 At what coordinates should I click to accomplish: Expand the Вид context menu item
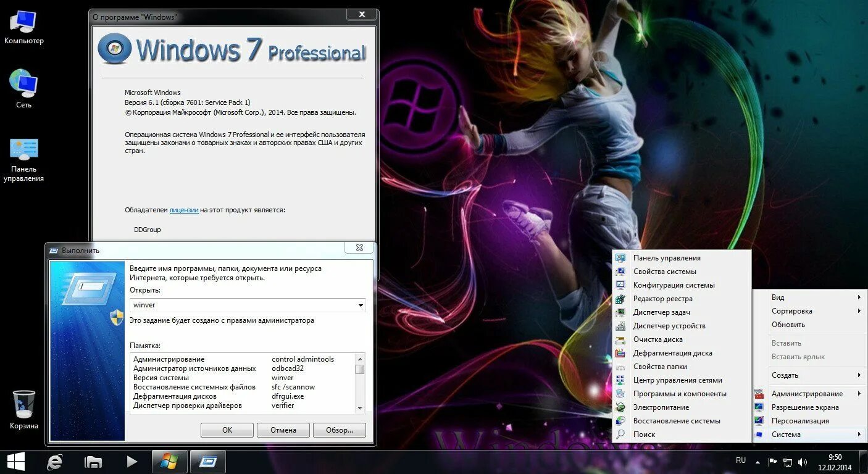pos(809,297)
